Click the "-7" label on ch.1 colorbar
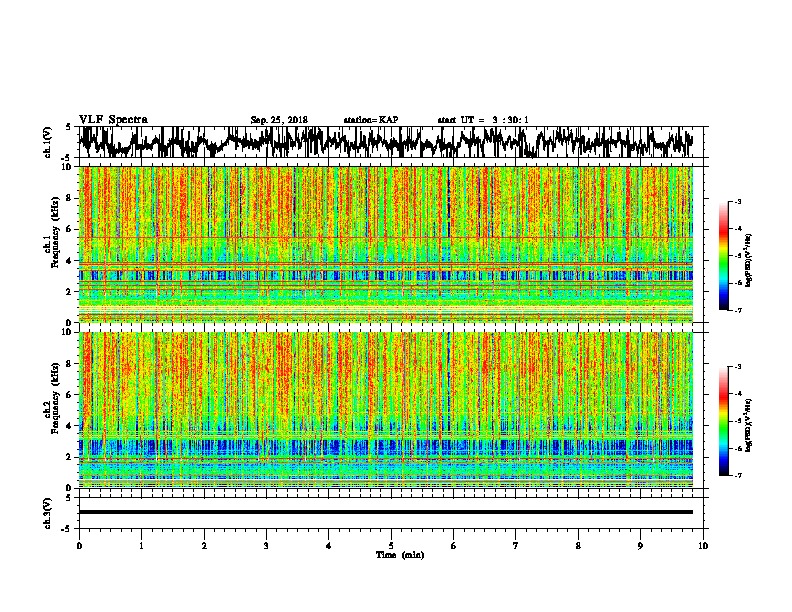Viewport: 792px width, 612px height. tap(737, 310)
